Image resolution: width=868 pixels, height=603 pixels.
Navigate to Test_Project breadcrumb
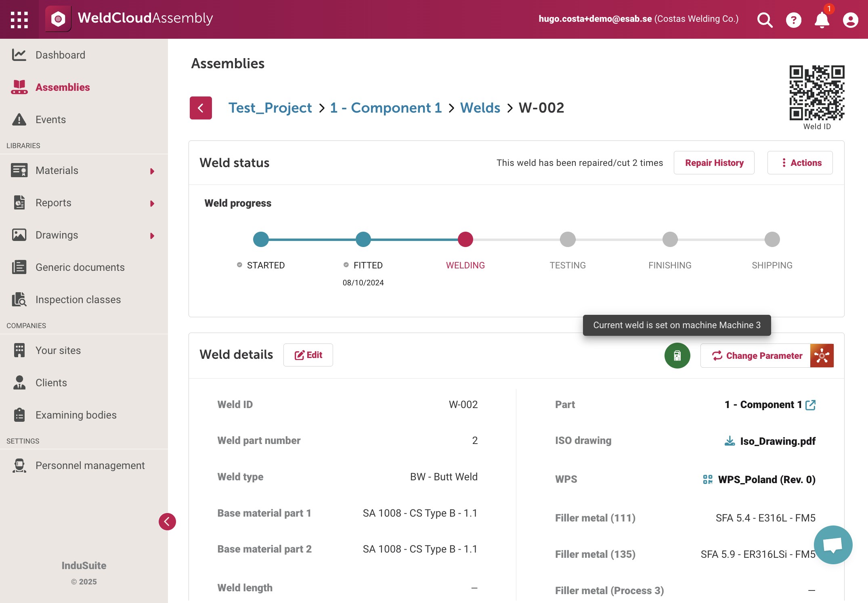[270, 108]
